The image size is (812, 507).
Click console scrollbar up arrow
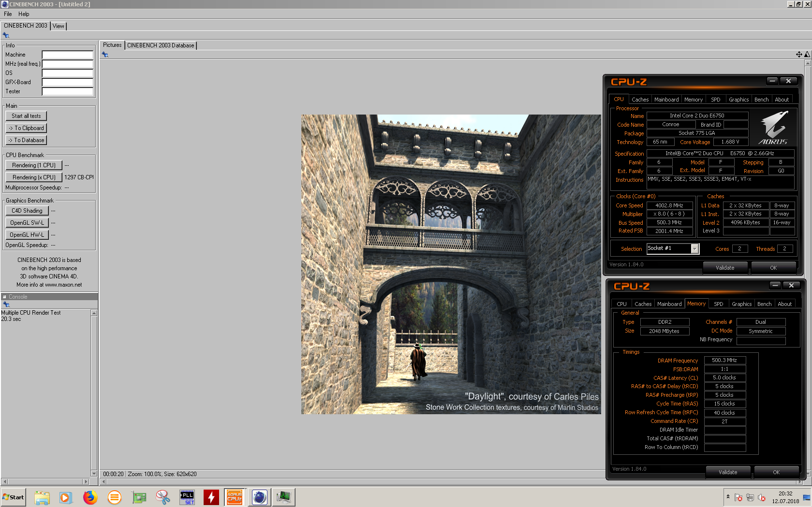coord(94,313)
